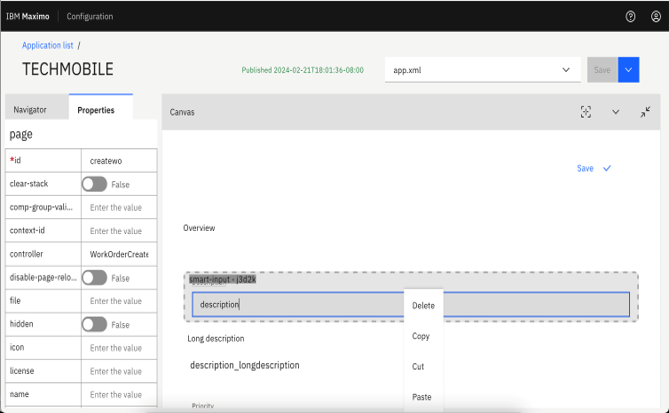Select the Properties tab
This screenshot has width=669, height=413.
(96, 110)
